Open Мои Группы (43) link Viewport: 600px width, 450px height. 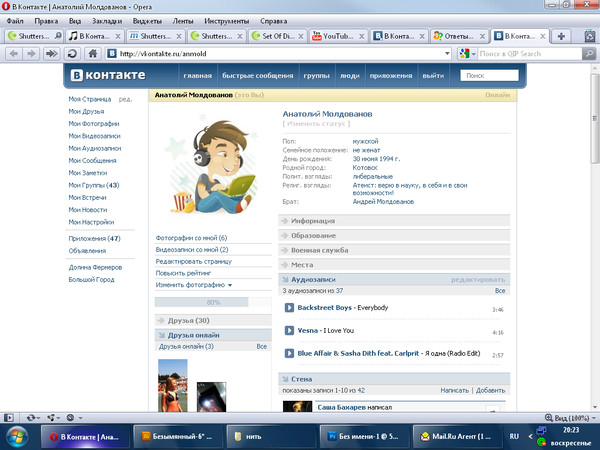click(94, 185)
